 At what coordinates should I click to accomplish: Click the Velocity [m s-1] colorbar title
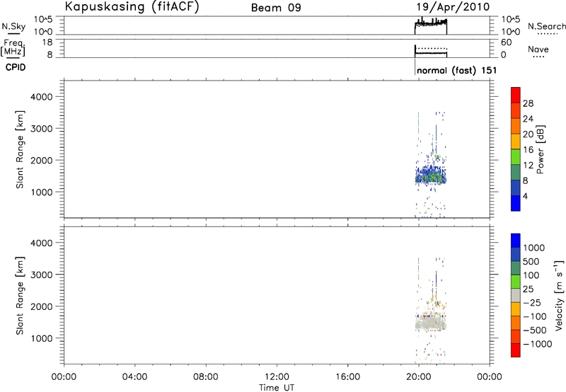pos(559,295)
